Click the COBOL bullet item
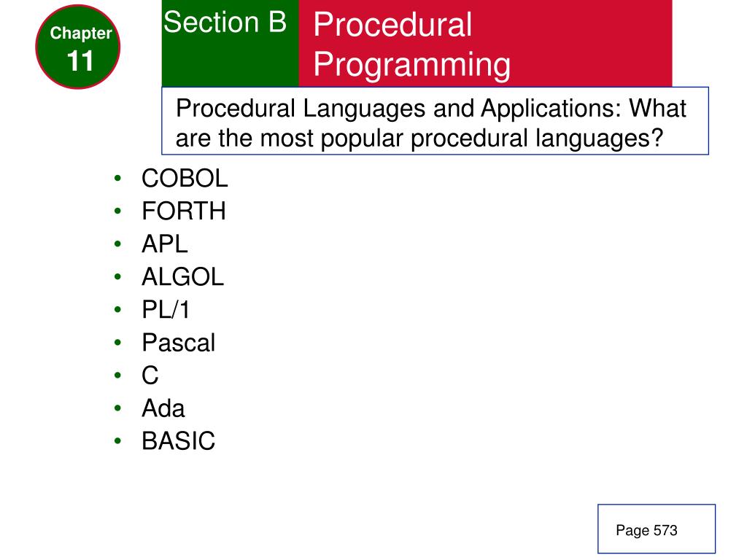Screen dimensions: 747x560 tap(185, 179)
